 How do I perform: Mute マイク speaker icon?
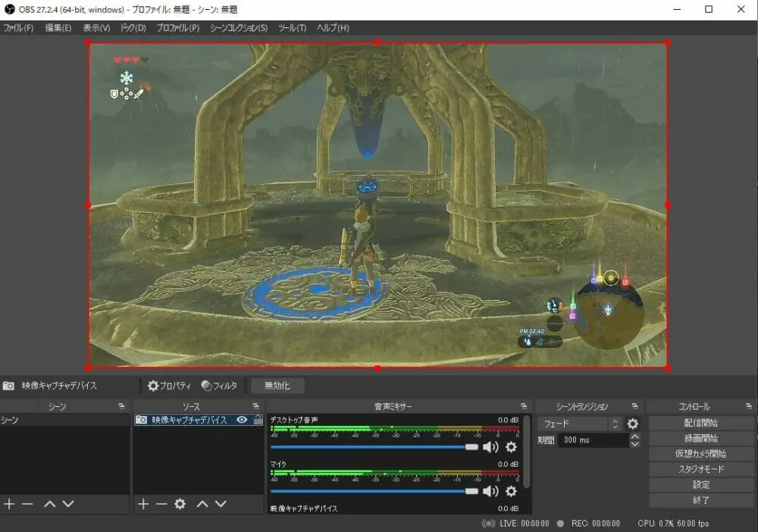490,491
